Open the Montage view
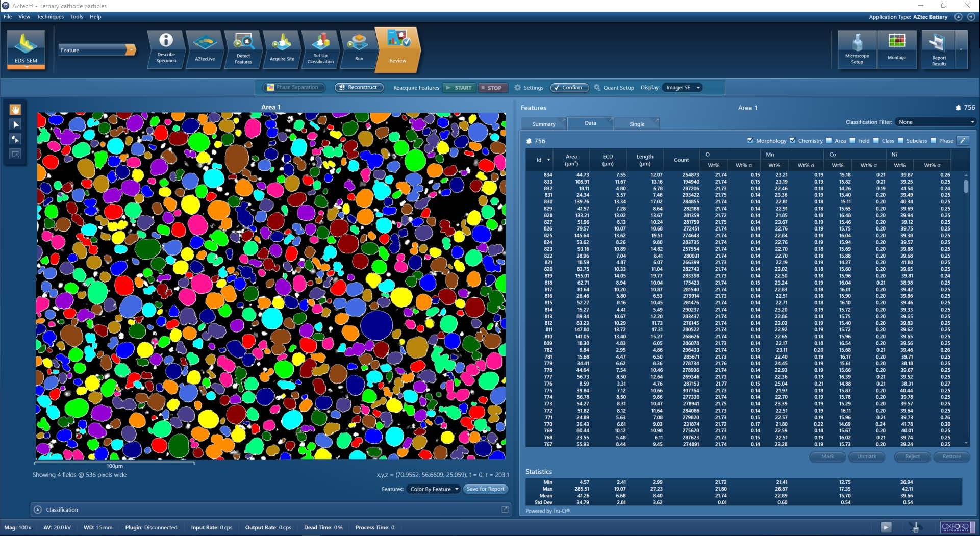Screen dimensions: 980x536 pyautogui.click(x=897, y=49)
